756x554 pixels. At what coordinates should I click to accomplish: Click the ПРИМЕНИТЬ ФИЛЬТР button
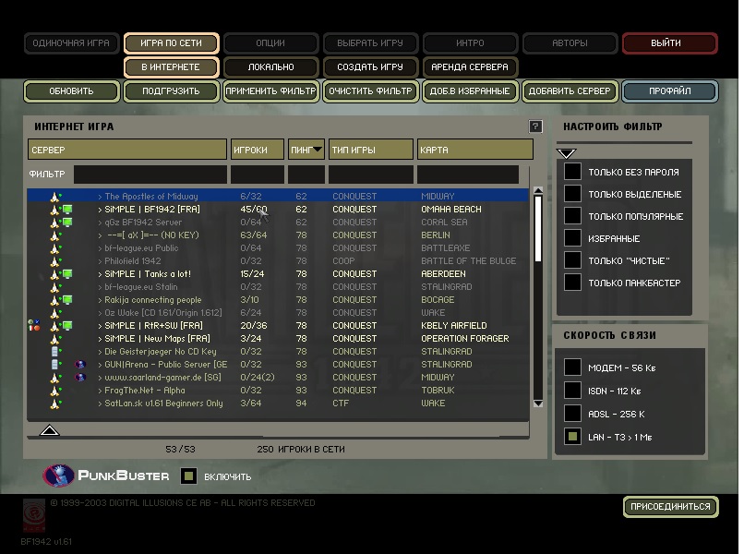[x=270, y=91]
